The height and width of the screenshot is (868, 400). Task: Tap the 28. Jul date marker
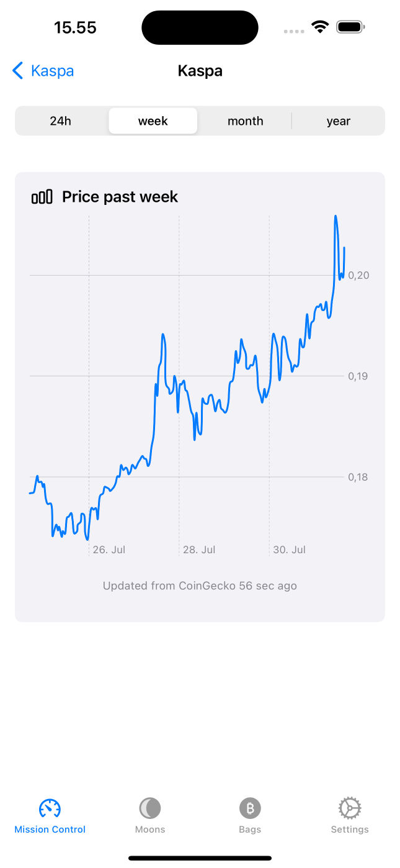pyautogui.click(x=199, y=549)
